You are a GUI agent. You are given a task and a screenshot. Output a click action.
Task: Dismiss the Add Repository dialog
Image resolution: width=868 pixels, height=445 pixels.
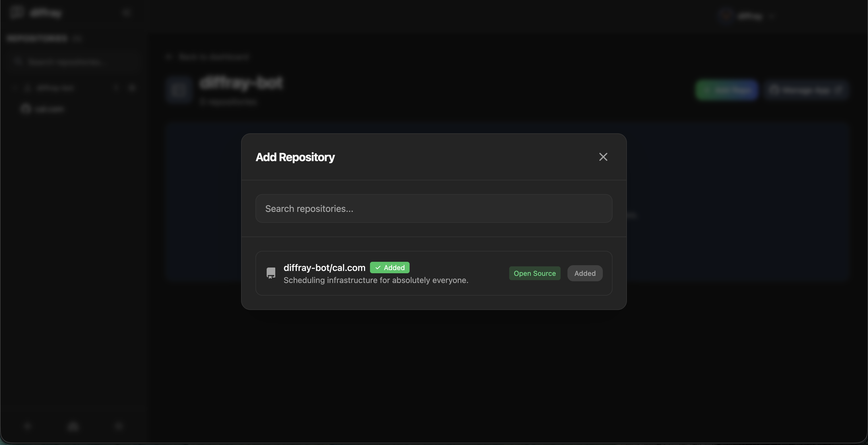[603, 157]
